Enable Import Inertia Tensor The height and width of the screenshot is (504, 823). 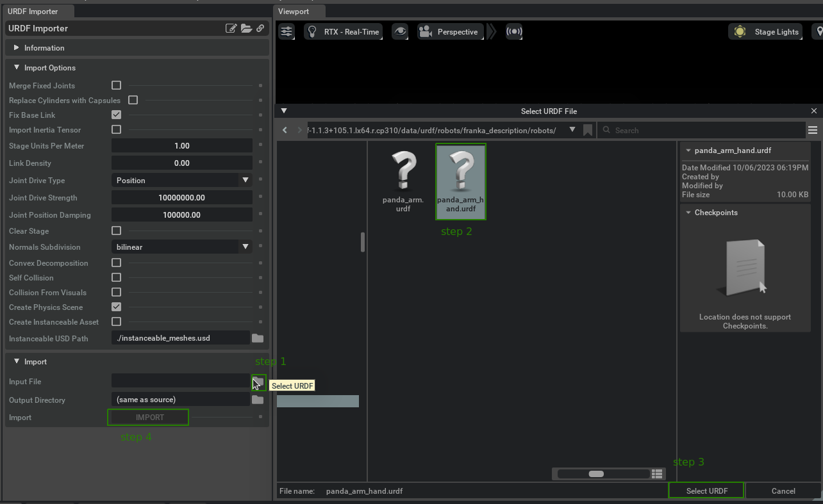tap(116, 129)
